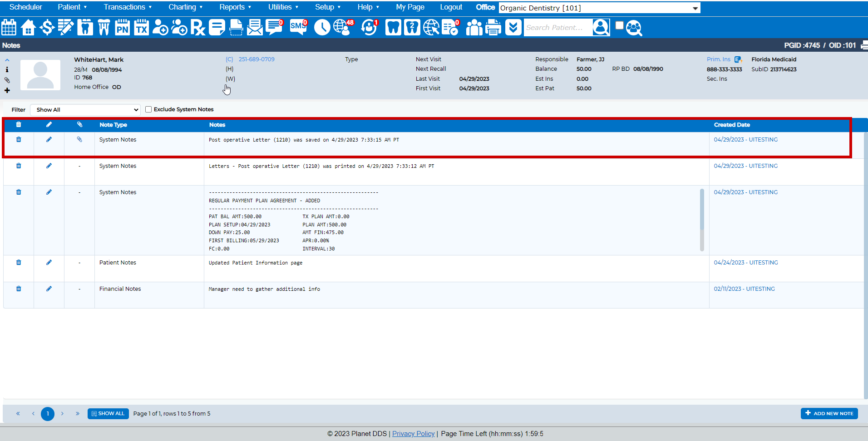868x441 pixels.
Task: Click the Search Patient input field
Action: [x=558, y=28]
